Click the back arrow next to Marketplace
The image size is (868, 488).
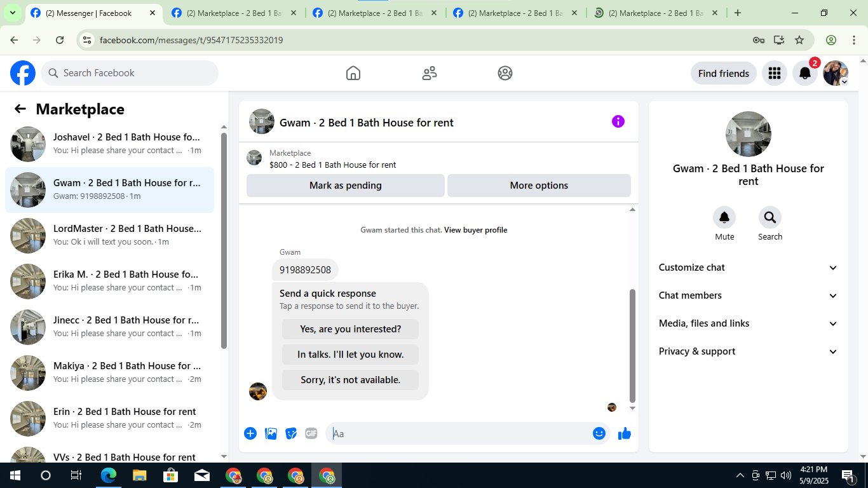(20, 109)
